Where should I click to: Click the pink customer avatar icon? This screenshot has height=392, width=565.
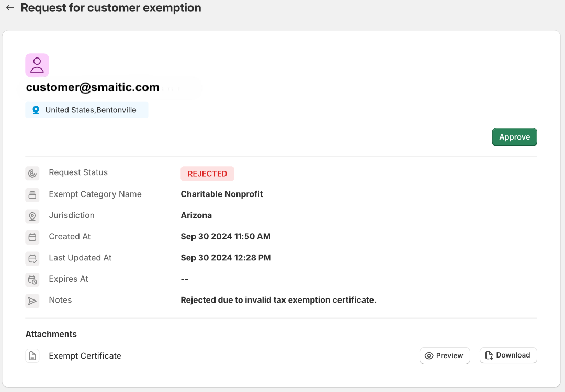37,65
